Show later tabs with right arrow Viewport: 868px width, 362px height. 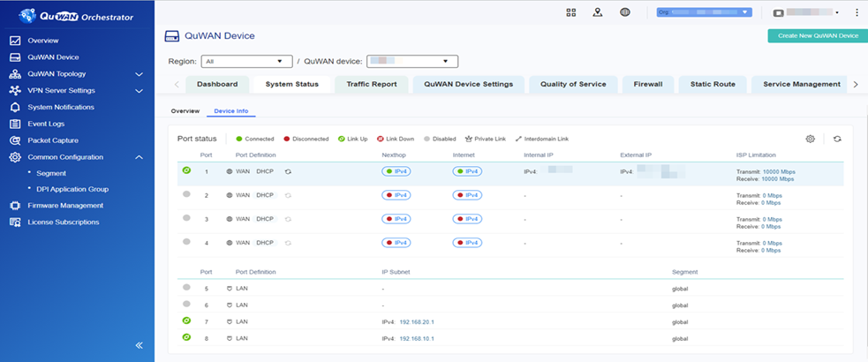pos(856,85)
